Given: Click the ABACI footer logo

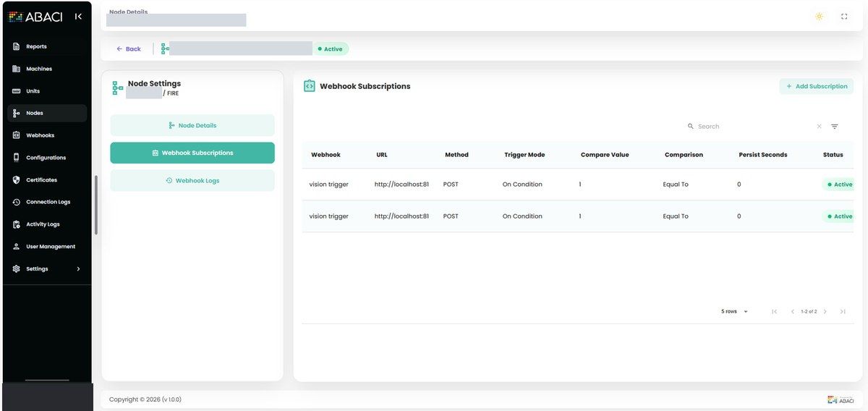Looking at the screenshot, I should pos(841,399).
